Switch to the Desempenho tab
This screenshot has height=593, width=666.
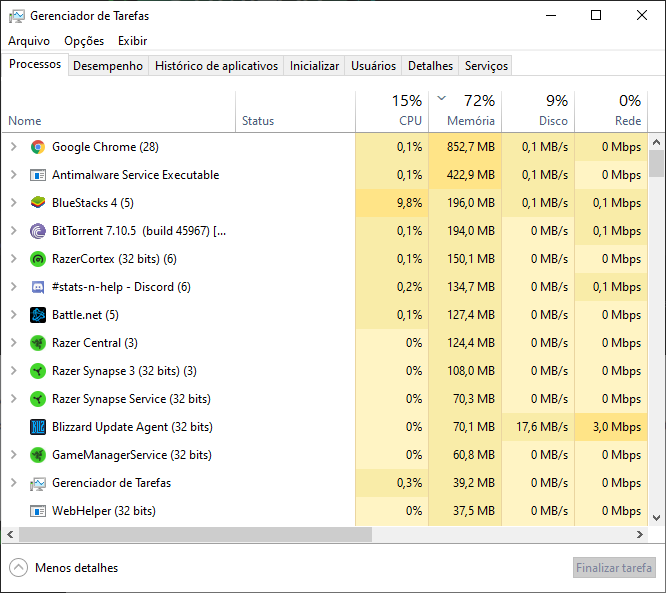click(108, 66)
